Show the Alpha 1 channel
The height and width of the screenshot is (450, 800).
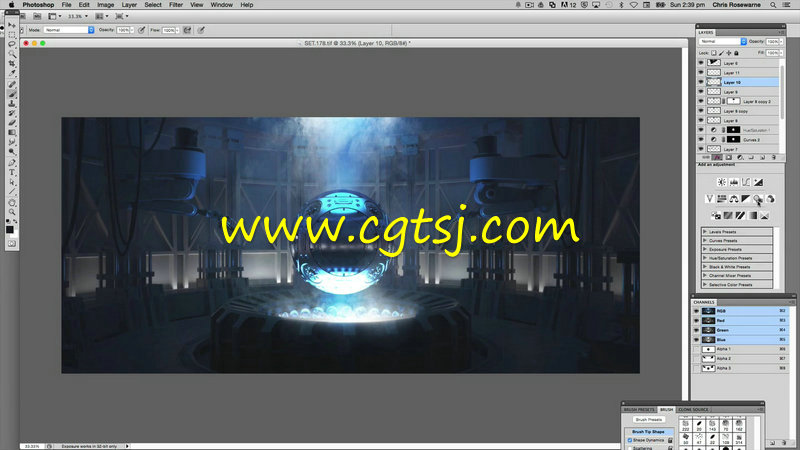[x=696, y=349]
